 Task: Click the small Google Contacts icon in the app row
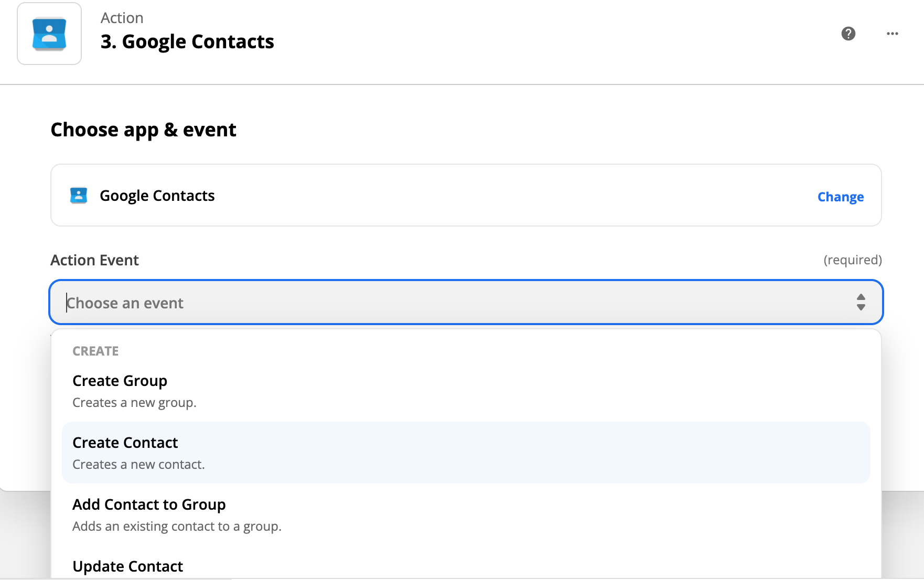coord(79,196)
